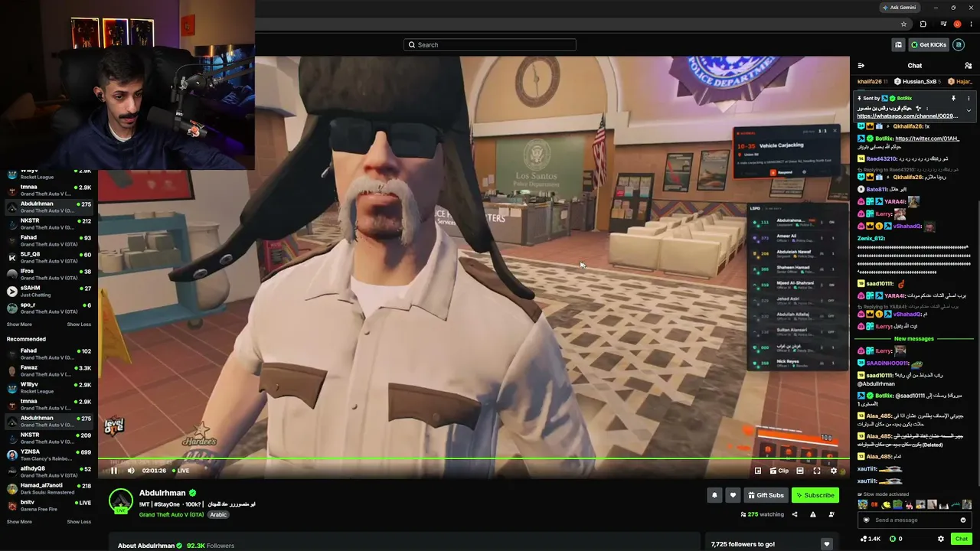The width and height of the screenshot is (980, 551).
Task: Toggle mini player mode icon
Action: coord(758,471)
